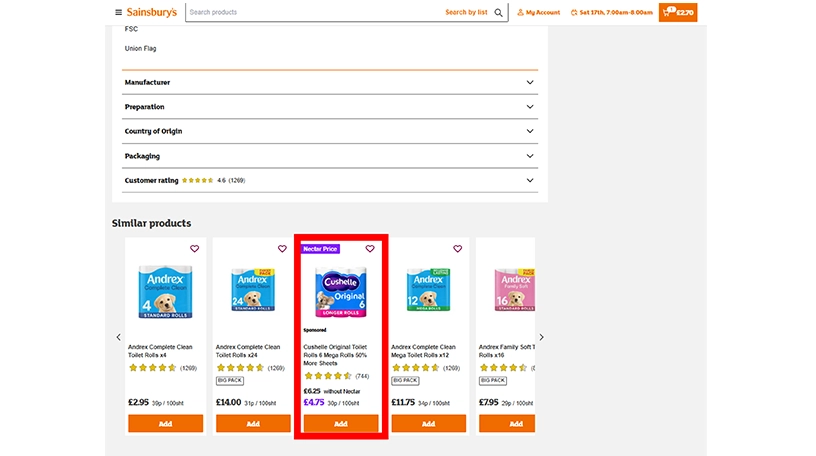Favourite the Cushelle Original heart icon
The image size is (816, 456).
click(x=370, y=249)
